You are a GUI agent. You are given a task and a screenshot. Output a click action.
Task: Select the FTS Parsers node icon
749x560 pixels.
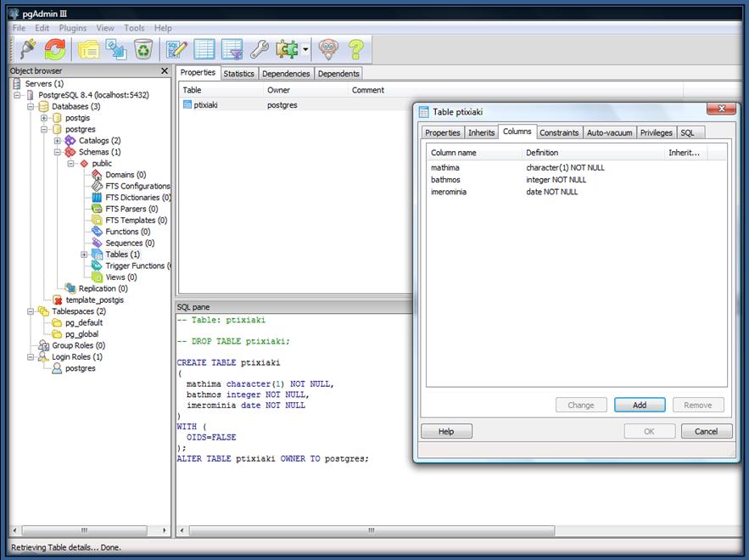(x=97, y=209)
